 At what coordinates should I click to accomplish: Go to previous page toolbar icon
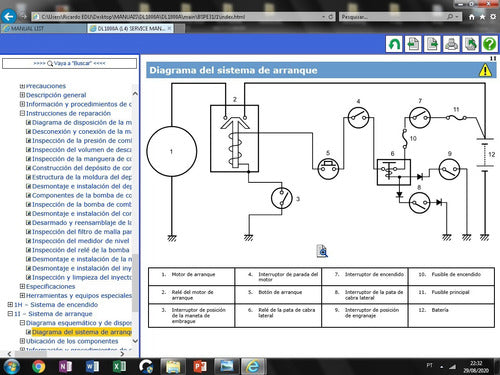pos(413,44)
